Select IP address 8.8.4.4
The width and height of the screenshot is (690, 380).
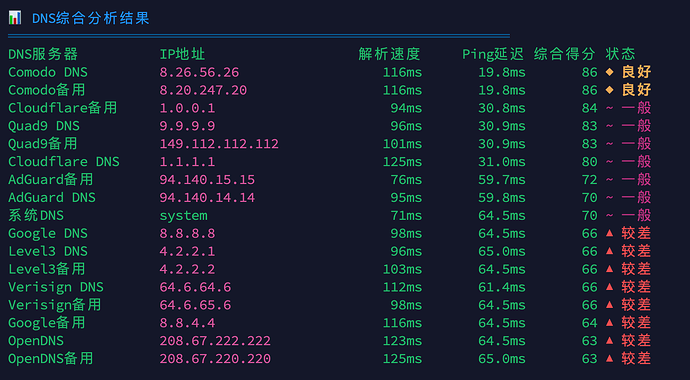tap(187, 323)
